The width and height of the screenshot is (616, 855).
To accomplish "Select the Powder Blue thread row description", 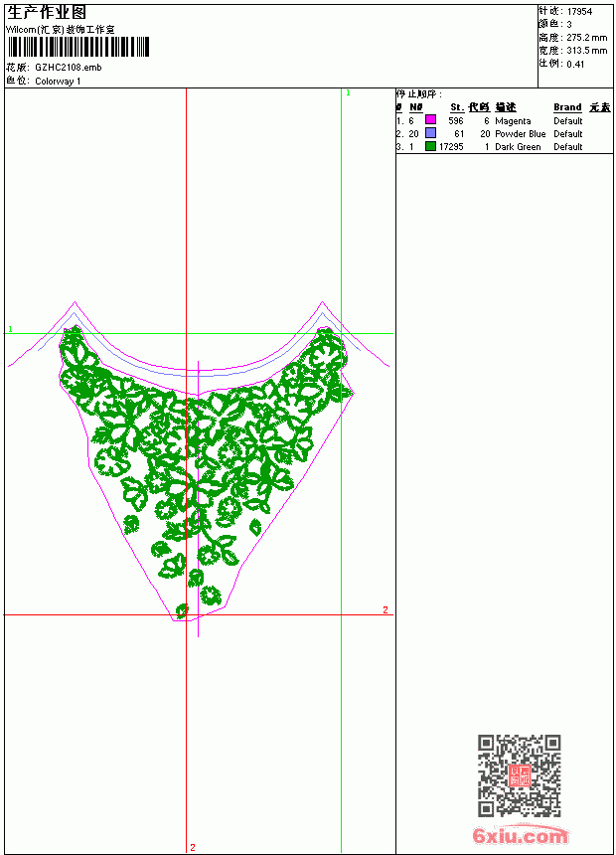I will click(520, 133).
